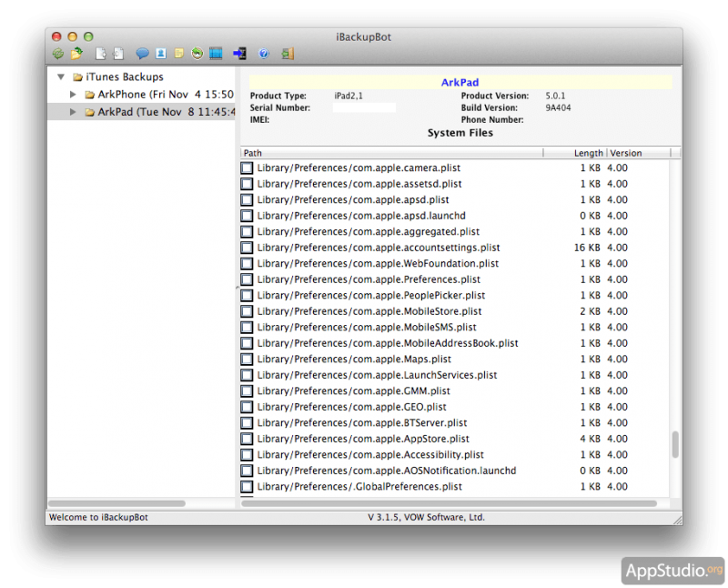Click the sidebar horizontal scrollbar
Viewport: 728px width, 588px height.
pyautogui.click(x=116, y=504)
